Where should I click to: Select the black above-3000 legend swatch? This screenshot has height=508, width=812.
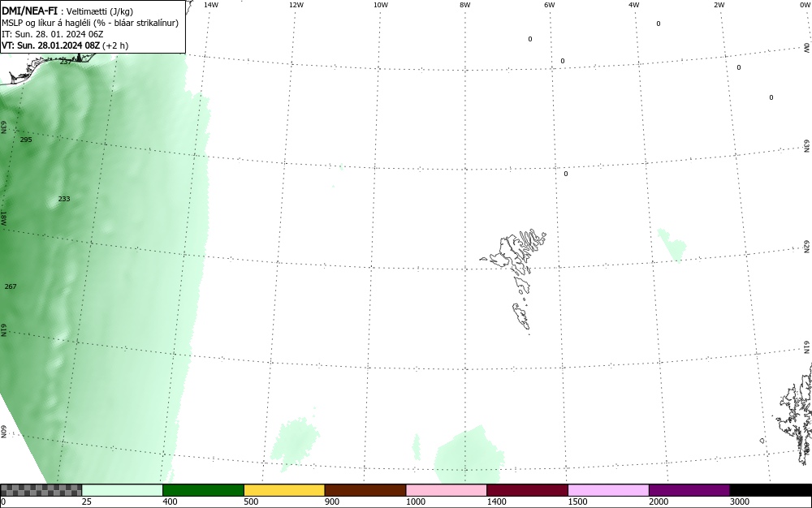(x=771, y=490)
